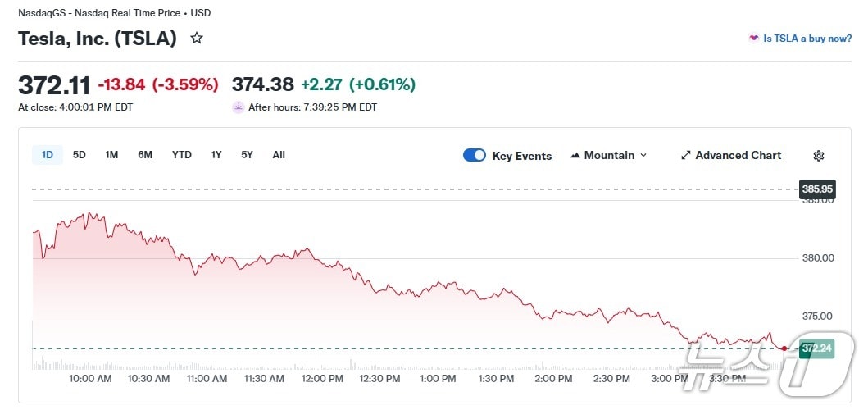This screenshot has height=410, width=868.
Task: Select the 1M range tab
Action: click(x=111, y=155)
